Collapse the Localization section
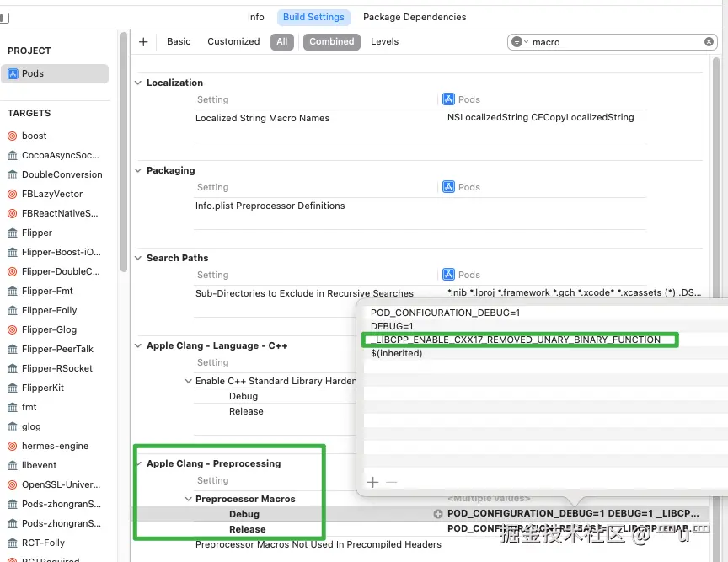Image resolution: width=728 pixels, height=562 pixels. (138, 83)
